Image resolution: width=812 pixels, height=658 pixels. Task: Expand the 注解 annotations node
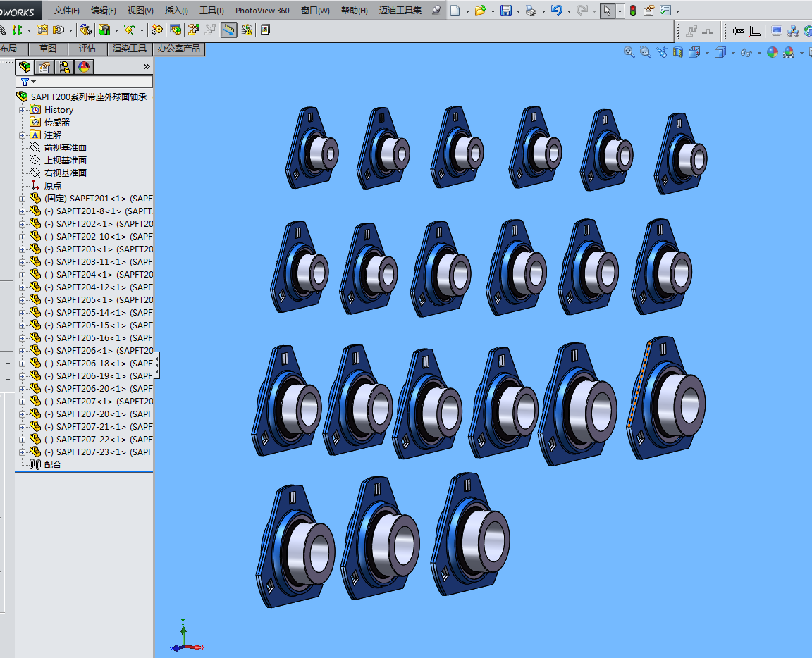click(22, 135)
